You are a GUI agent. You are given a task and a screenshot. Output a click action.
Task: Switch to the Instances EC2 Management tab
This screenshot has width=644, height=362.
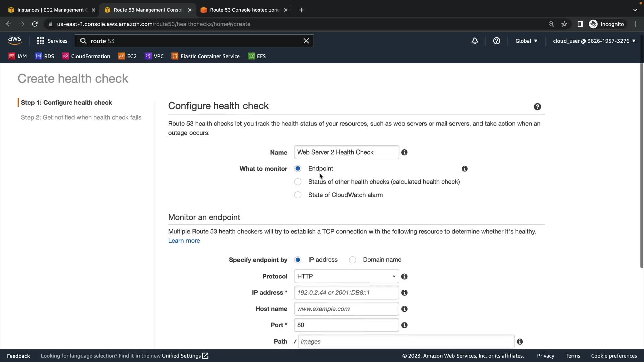click(50, 10)
